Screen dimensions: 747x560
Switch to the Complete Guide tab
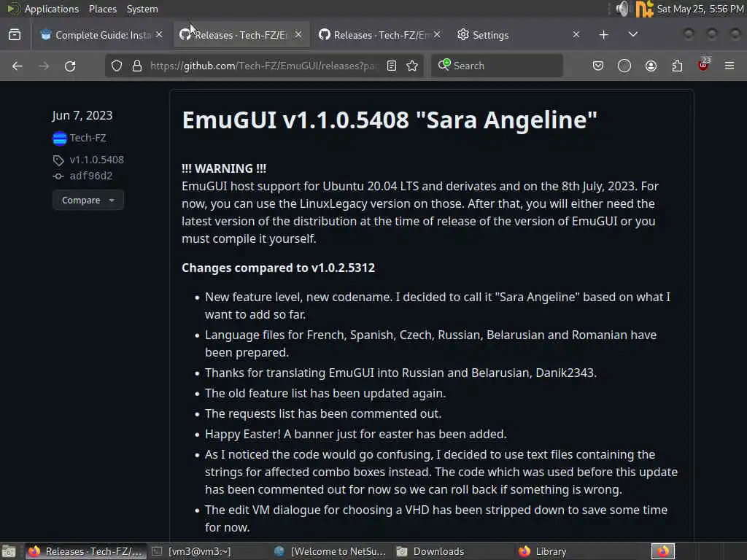pyautogui.click(x=101, y=35)
